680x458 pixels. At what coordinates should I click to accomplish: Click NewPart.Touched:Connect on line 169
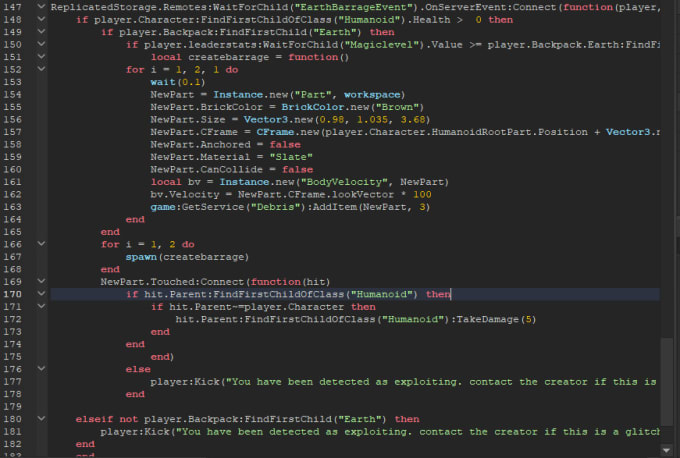coord(173,282)
